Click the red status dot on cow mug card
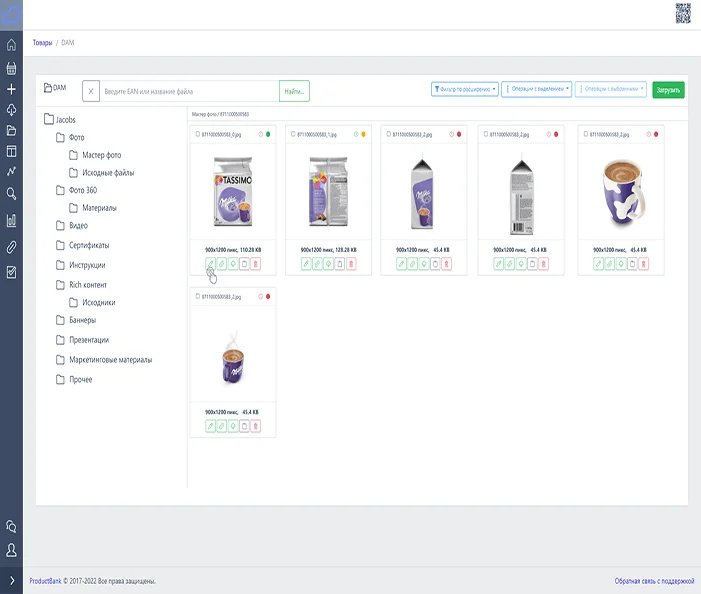The height and width of the screenshot is (594, 701). point(656,134)
